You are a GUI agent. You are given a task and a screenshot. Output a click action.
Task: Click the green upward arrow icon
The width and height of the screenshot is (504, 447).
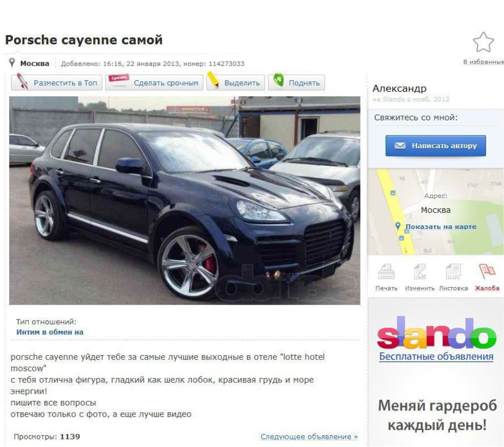279,80
